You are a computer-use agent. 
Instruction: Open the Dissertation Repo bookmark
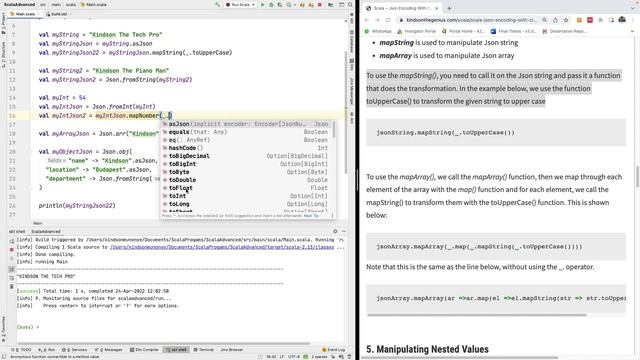564,31
